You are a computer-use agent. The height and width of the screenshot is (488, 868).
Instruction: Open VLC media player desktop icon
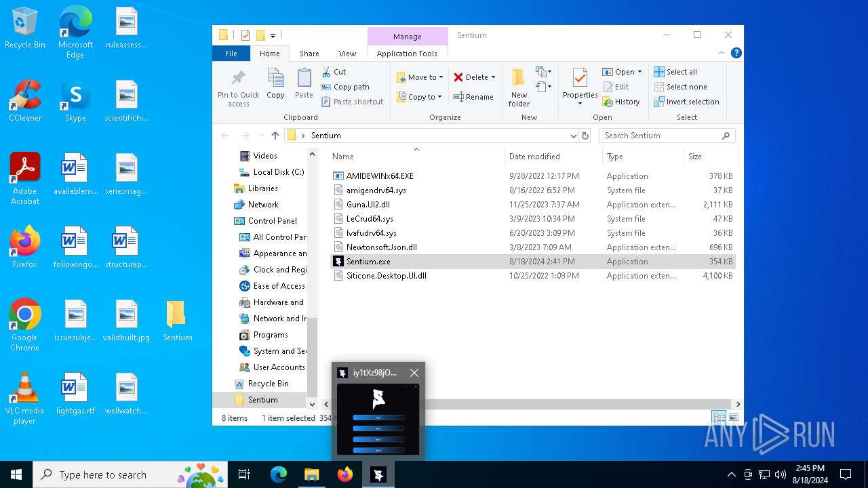coord(24,398)
